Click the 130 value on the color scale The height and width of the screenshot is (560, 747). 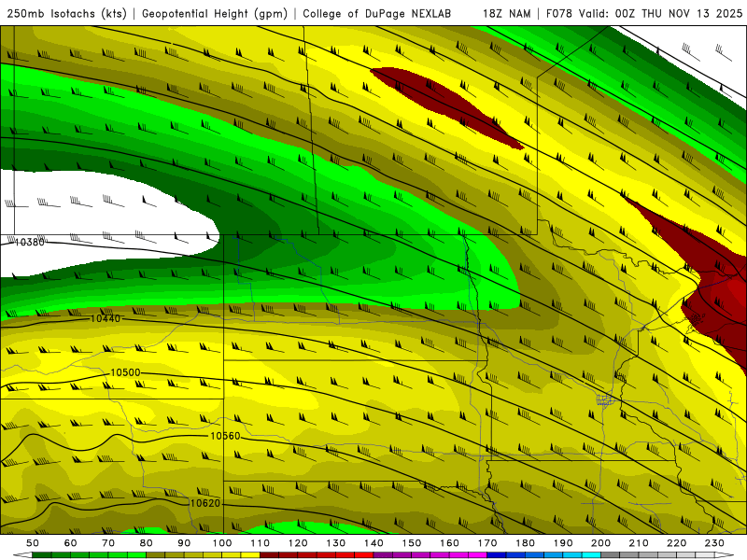[336, 543]
